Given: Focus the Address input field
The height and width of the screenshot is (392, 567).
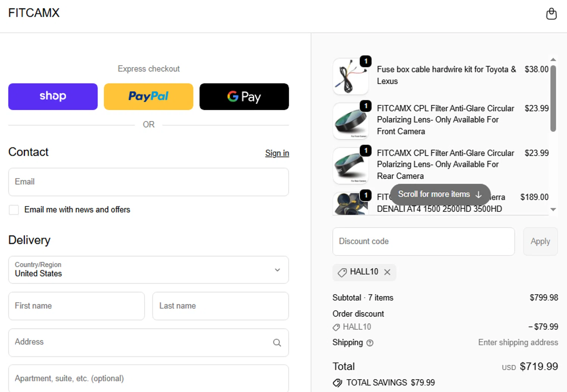Looking at the screenshot, I should click(149, 343).
